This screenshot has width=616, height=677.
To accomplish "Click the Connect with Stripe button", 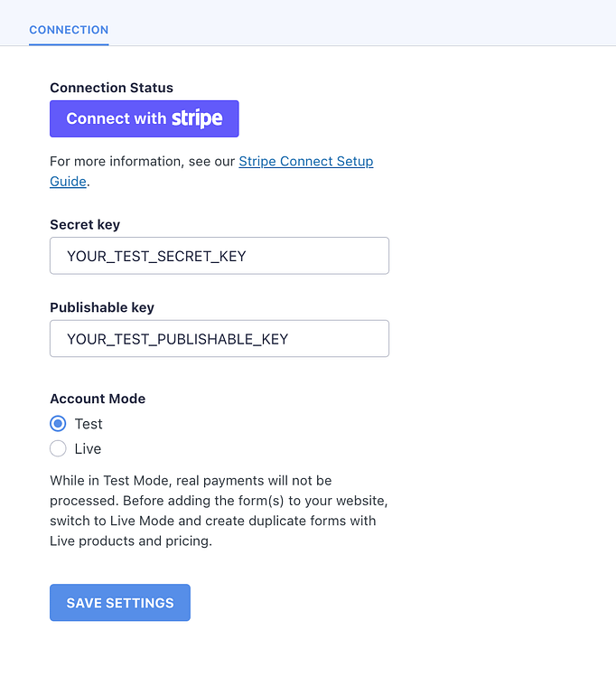I will click(145, 118).
